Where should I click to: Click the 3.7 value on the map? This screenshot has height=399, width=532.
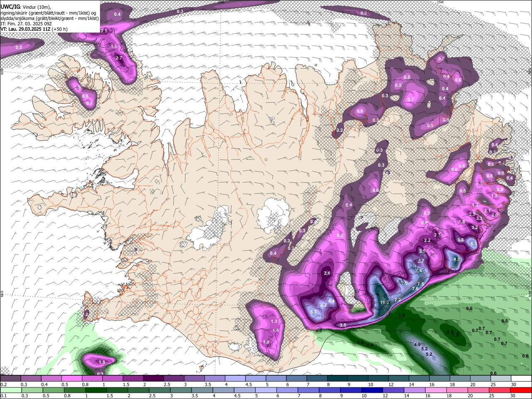(421, 261)
